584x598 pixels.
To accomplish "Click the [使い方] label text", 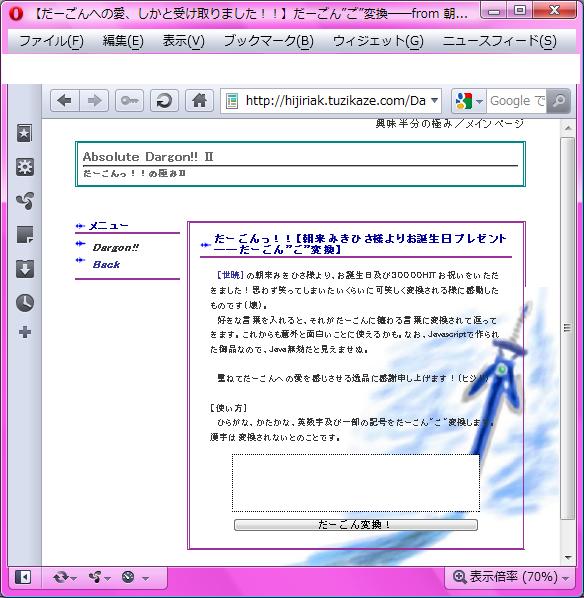I will (x=228, y=408).
